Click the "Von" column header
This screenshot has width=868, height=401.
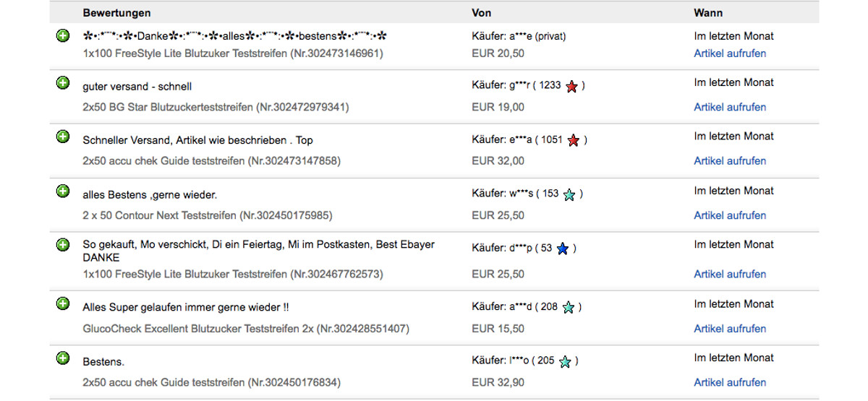(x=482, y=13)
